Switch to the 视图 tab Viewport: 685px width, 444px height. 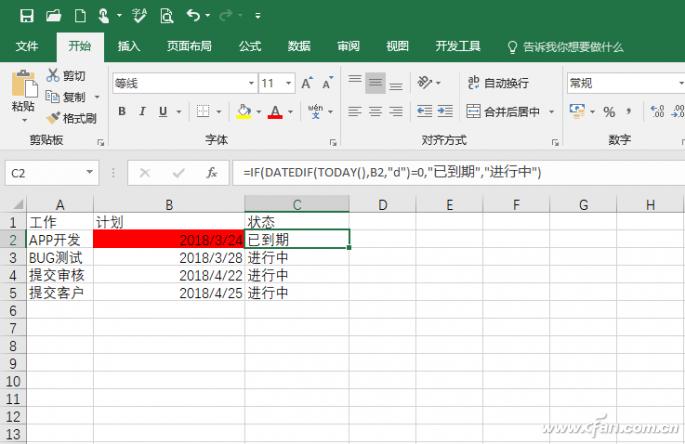[398, 46]
